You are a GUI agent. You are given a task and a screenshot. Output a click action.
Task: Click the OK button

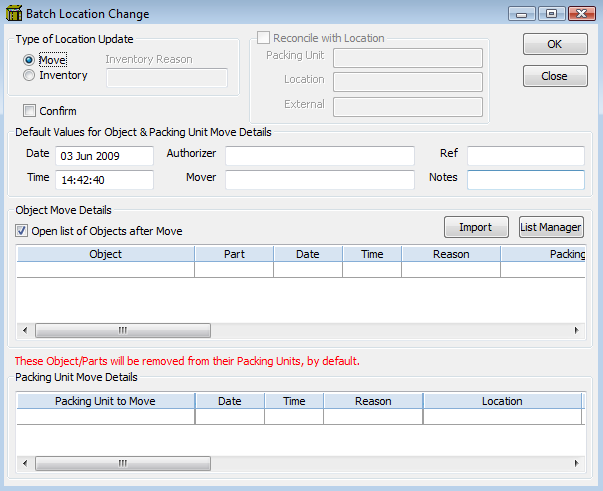[x=555, y=44]
